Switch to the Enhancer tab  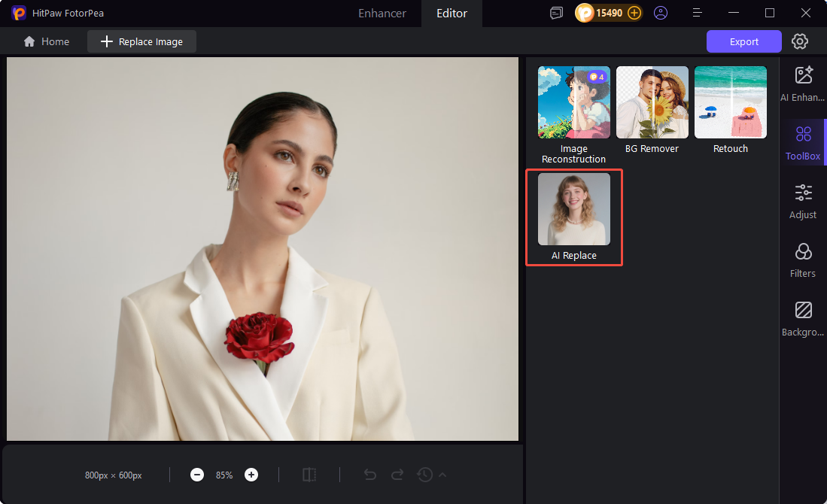(382, 13)
